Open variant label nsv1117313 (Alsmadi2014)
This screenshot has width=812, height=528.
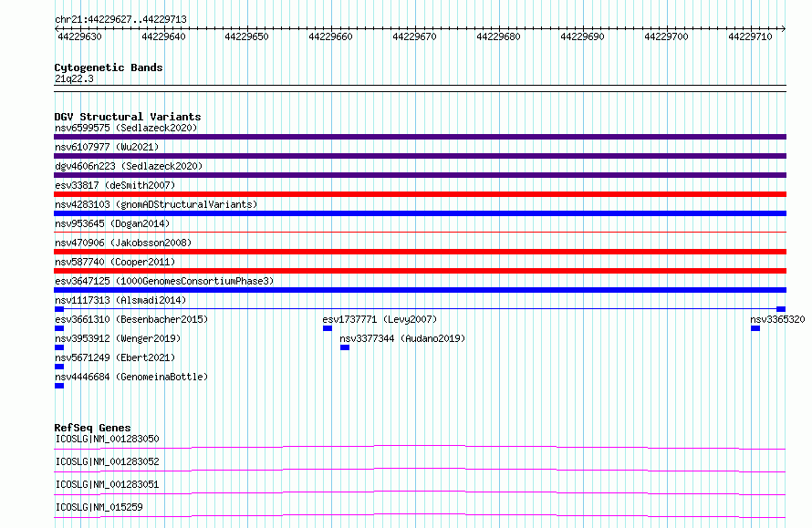tap(120, 300)
